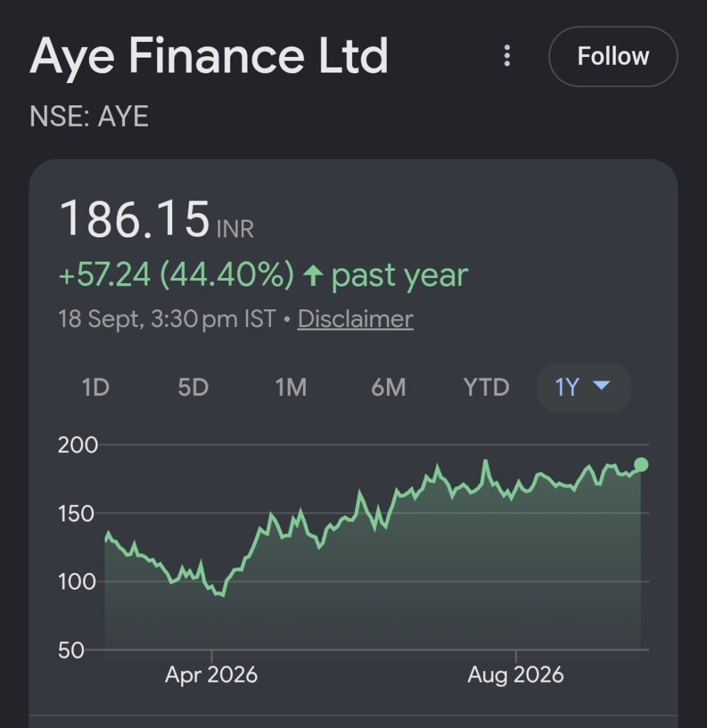Click the 50 y-axis label
Screen dimensions: 707x728
tap(71, 650)
